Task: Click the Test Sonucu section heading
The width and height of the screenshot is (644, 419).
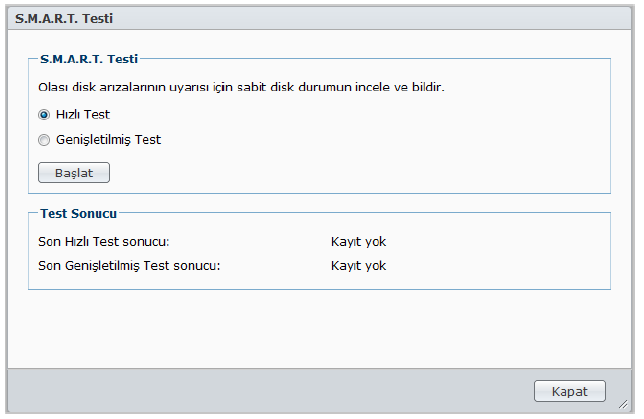Action: pyautogui.click(x=78, y=213)
